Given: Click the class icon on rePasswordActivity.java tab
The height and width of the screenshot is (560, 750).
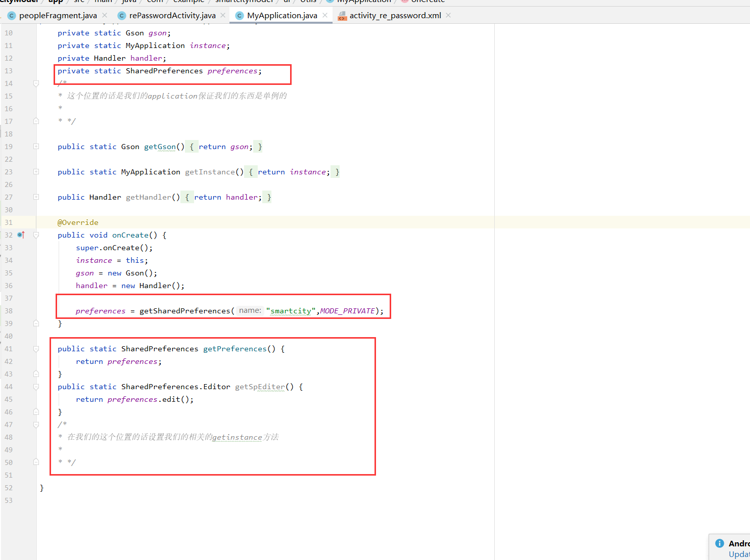Looking at the screenshot, I should 121,15.
